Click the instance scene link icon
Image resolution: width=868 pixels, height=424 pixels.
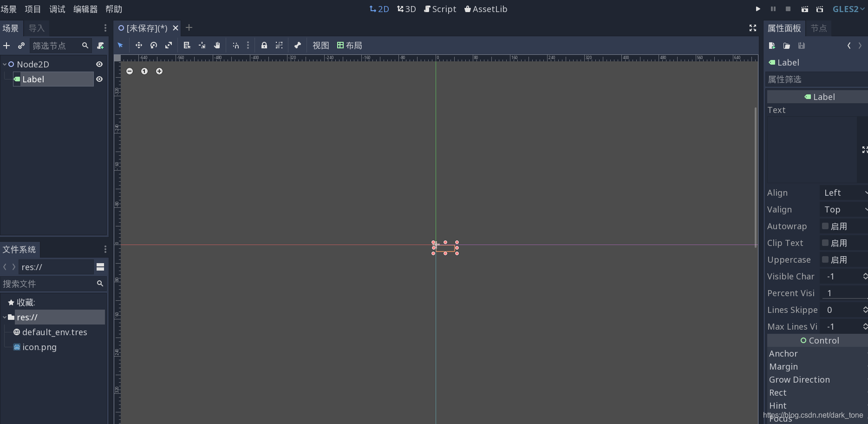21,46
